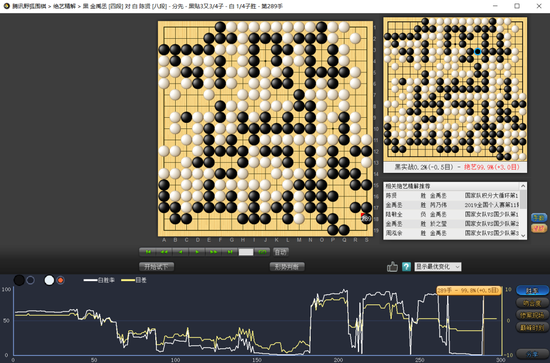Click the marked move 289 stone on the main board
The width and height of the screenshot is (550, 363).
pyautogui.click(x=366, y=219)
